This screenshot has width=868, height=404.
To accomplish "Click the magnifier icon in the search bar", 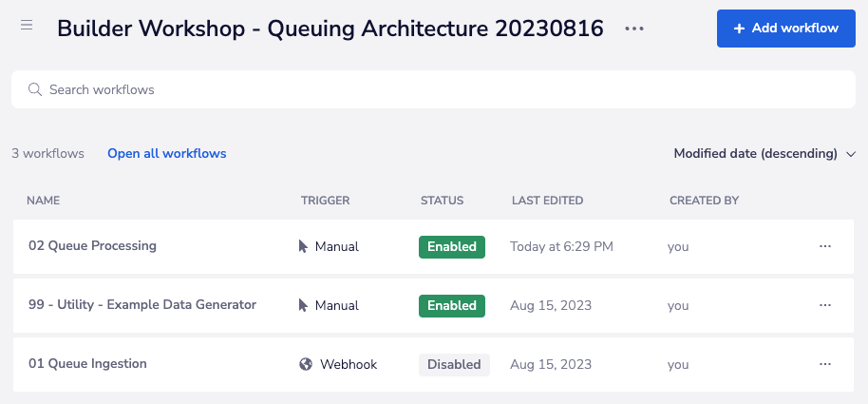I will 35,89.
